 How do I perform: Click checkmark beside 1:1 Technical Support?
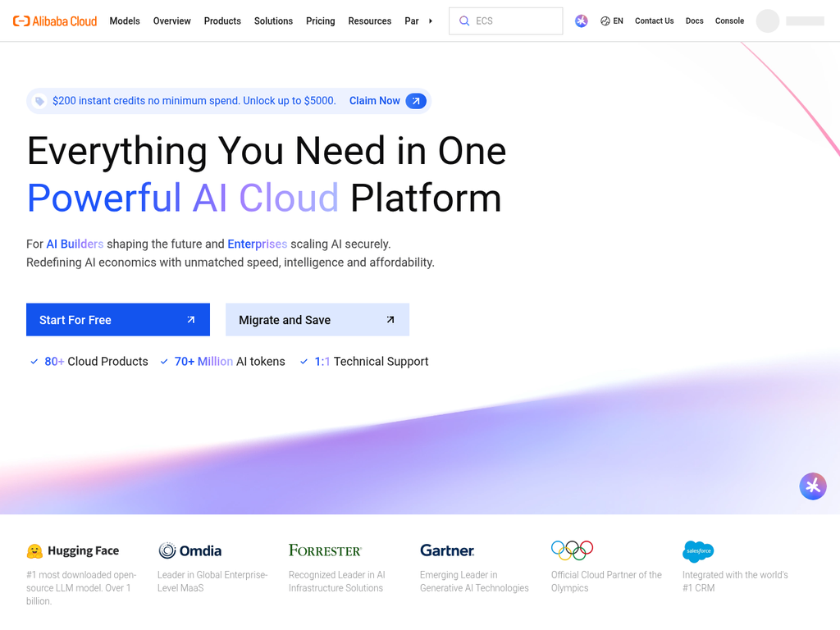pyautogui.click(x=304, y=362)
